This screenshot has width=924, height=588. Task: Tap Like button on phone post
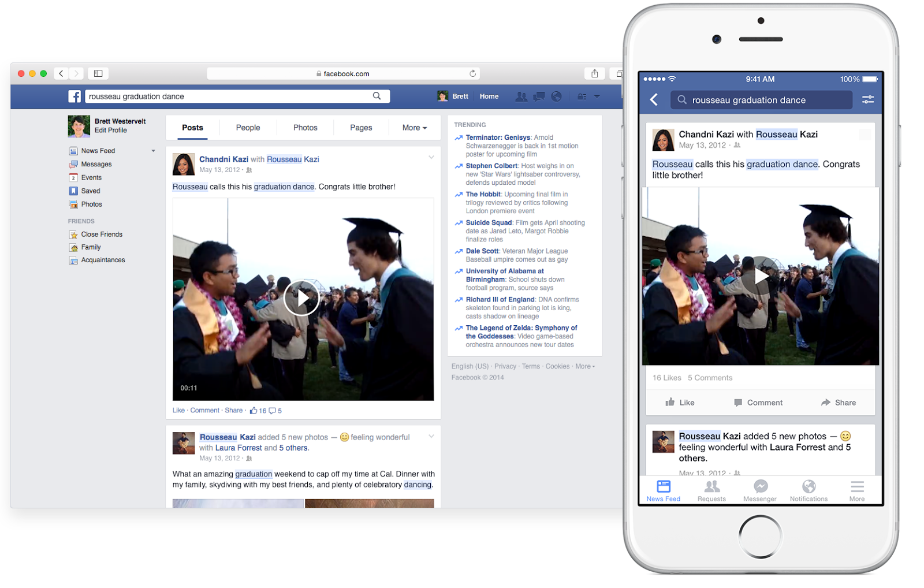[680, 403]
